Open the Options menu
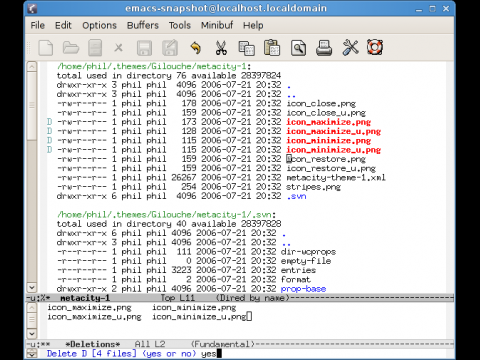This screenshot has width=480, height=360. click(99, 25)
